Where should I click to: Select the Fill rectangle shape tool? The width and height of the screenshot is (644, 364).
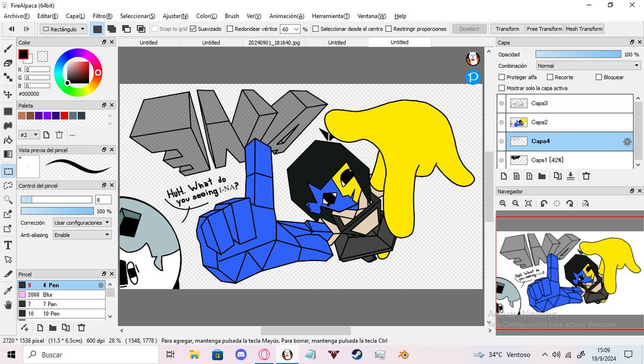coord(8,112)
